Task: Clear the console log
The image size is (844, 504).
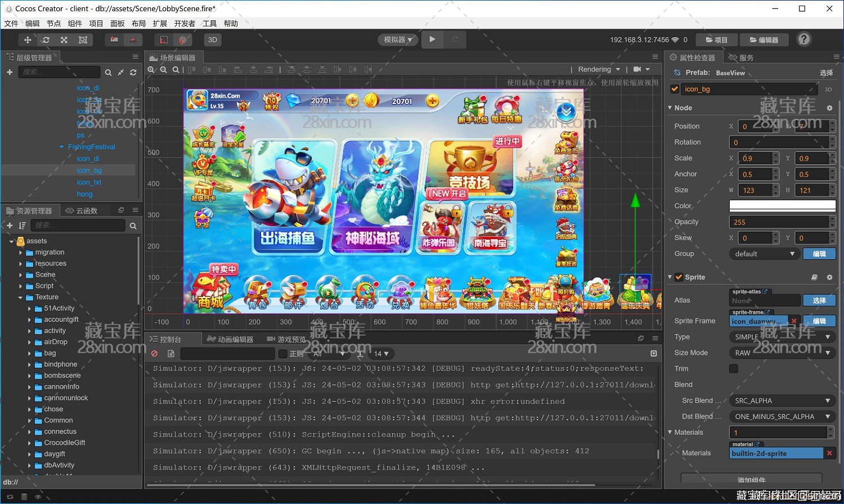Action: tap(154, 353)
